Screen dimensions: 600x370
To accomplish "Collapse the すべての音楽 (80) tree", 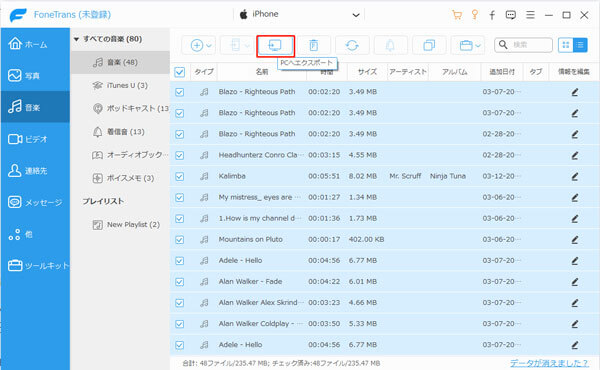I will (x=76, y=39).
